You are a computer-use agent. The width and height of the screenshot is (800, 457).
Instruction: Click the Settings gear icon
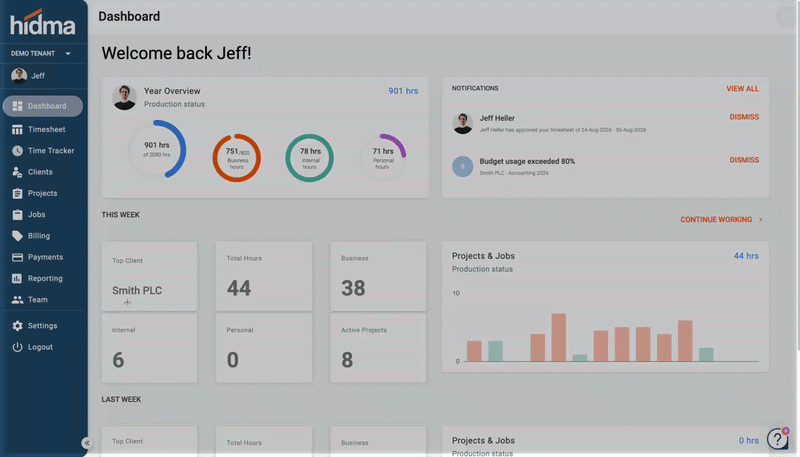[17, 326]
